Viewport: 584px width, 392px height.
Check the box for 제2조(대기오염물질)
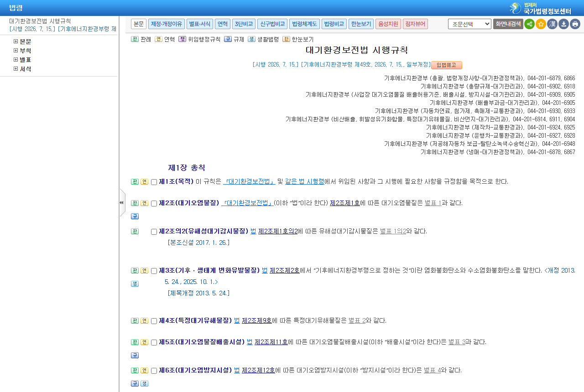154,203
